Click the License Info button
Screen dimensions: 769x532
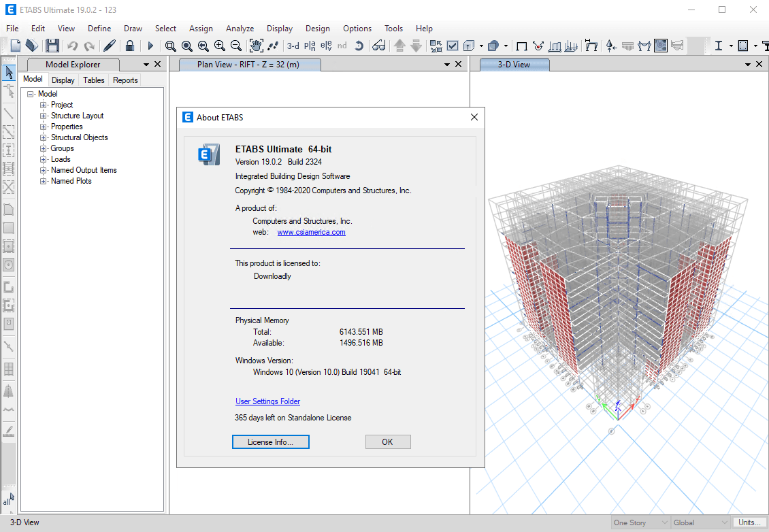(x=270, y=442)
